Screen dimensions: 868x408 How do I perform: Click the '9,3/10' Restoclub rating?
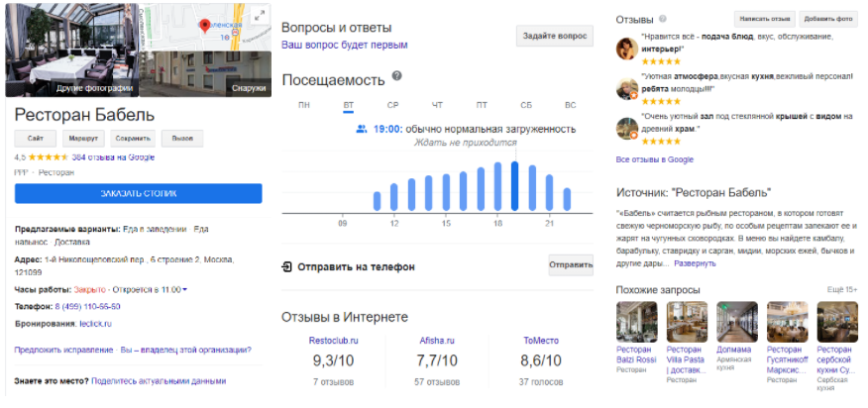pos(333,360)
